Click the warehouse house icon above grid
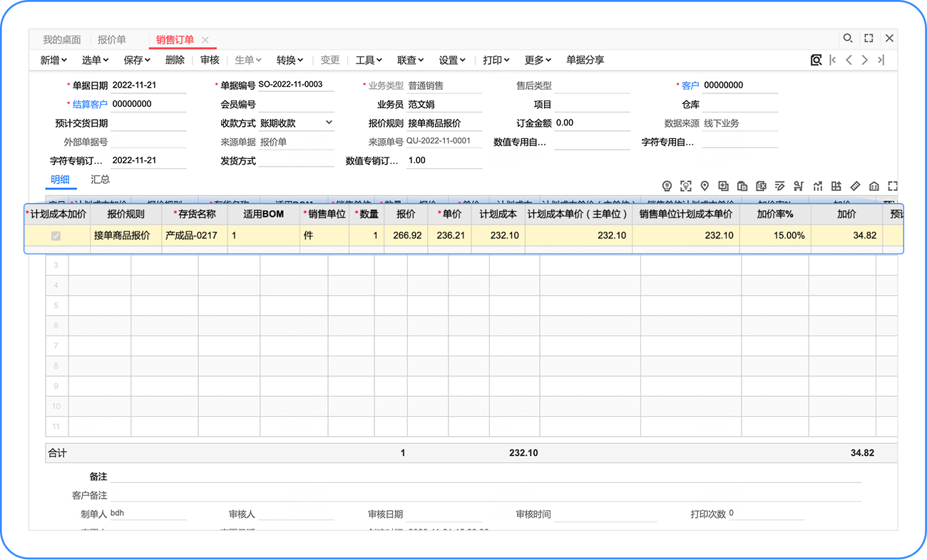The width and height of the screenshot is (927, 560). 874,187
